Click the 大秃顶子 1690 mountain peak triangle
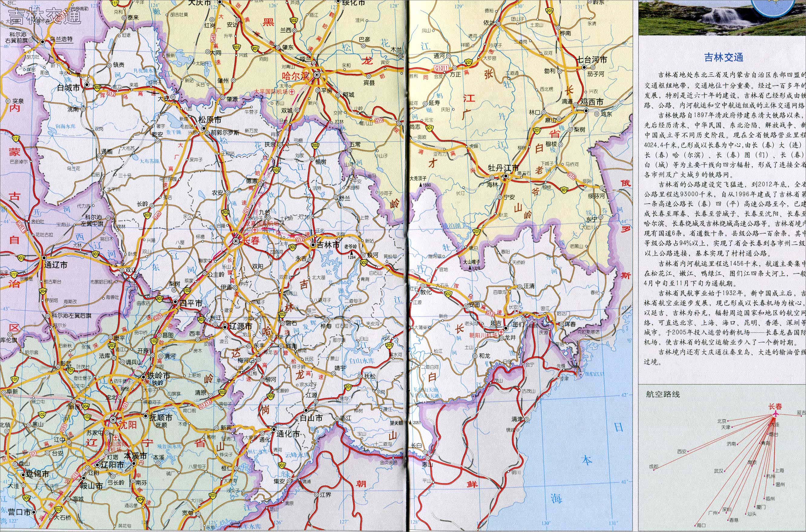Screen dimensions: 806x532 click(421, 185)
